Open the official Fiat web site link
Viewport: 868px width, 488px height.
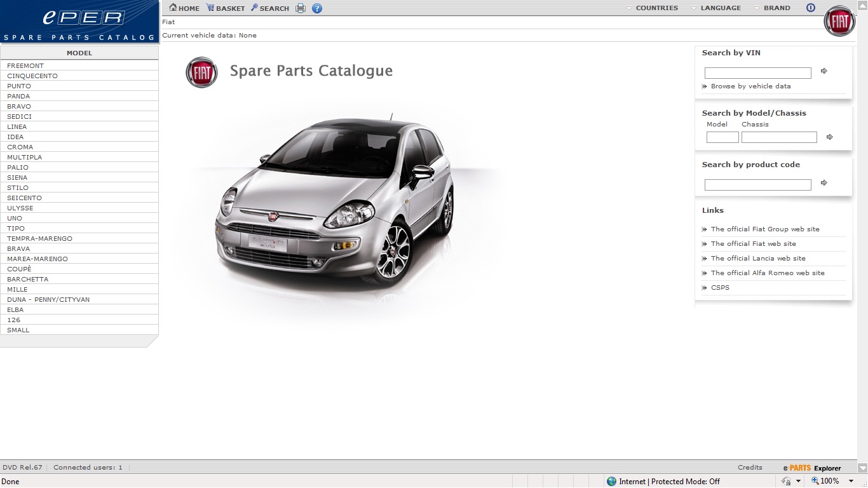click(x=753, y=244)
